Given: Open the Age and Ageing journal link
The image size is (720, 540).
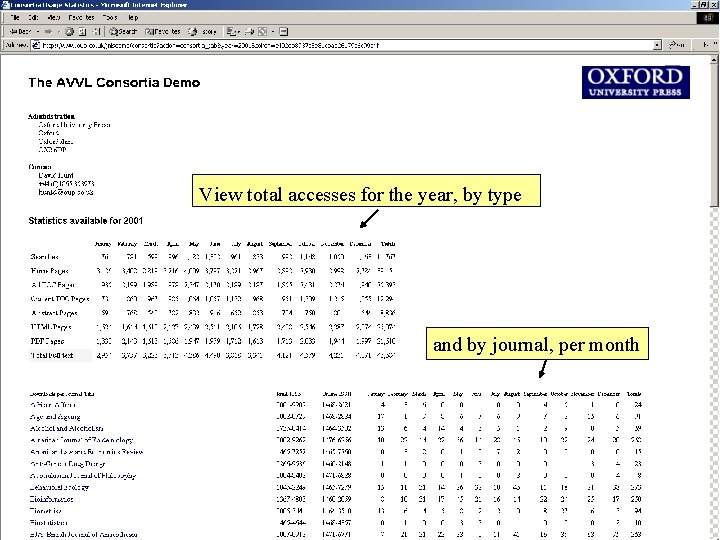Looking at the screenshot, I should pyautogui.click(x=55, y=417).
